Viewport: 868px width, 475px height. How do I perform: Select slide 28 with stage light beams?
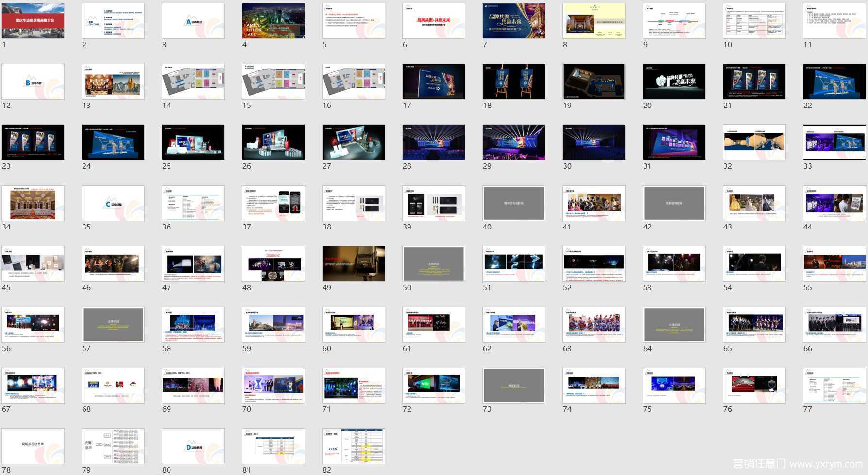[434, 142]
